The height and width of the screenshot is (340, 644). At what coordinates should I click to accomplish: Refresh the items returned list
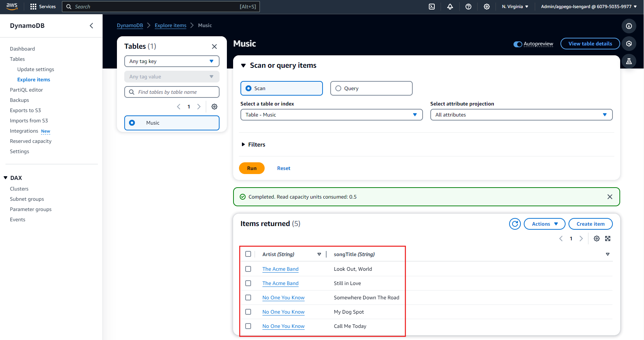[515, 224]
